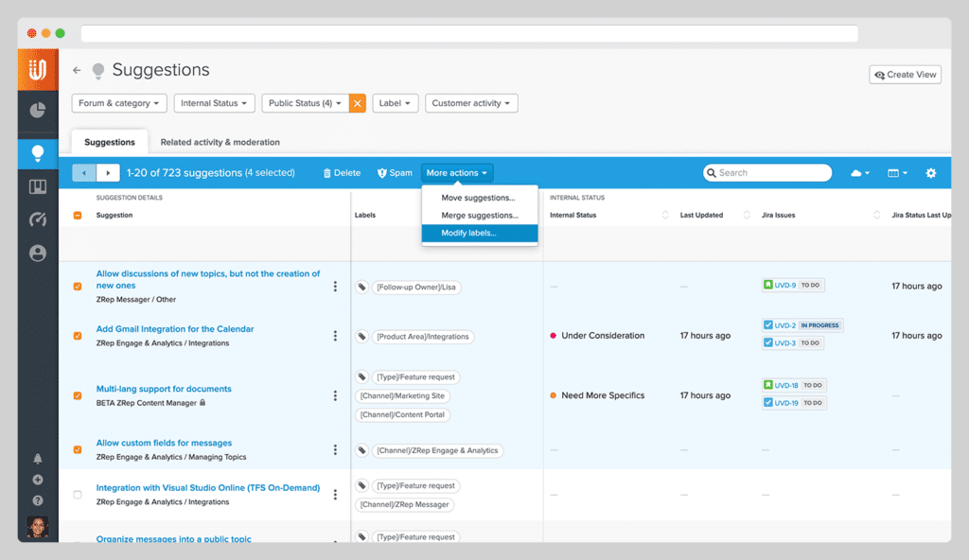Open Add Gmail Integration for the Calendar link
The image size is (969, 560).
pyautogui.click(x=175, y=329)
